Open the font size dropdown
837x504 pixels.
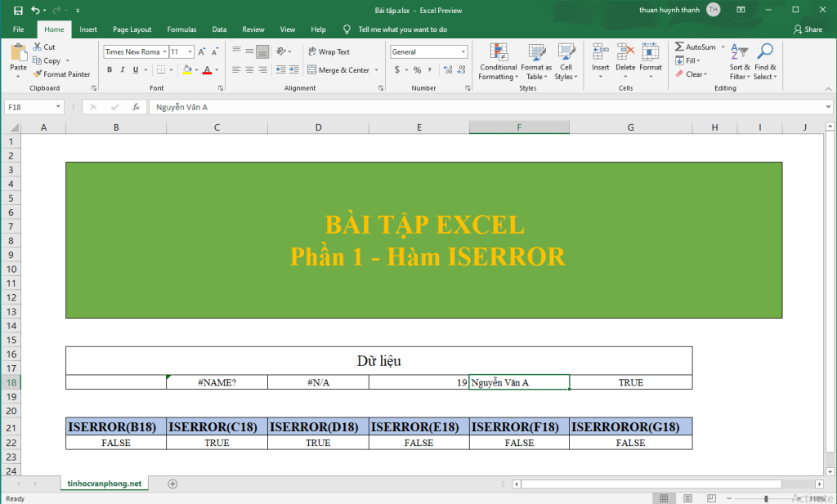pyautogui.click(x=190, y=51)
